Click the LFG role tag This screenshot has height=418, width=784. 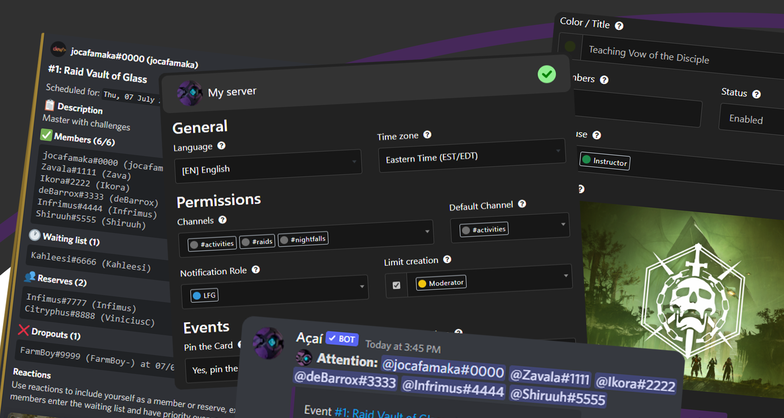pos(204,296)
